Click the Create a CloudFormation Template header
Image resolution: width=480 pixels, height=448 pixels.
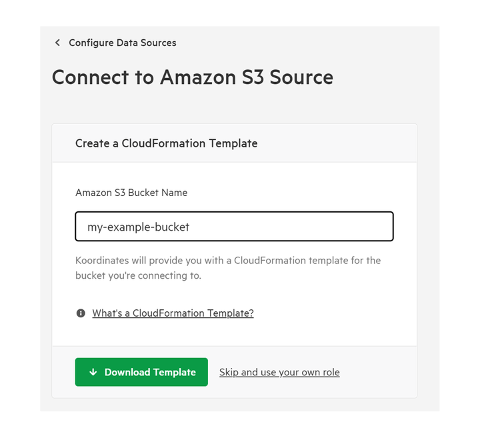click(167, 143)
